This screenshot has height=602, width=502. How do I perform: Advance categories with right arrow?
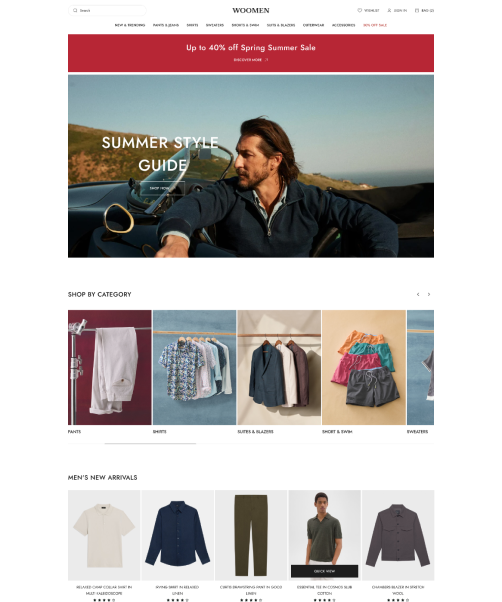coord(429,294)
